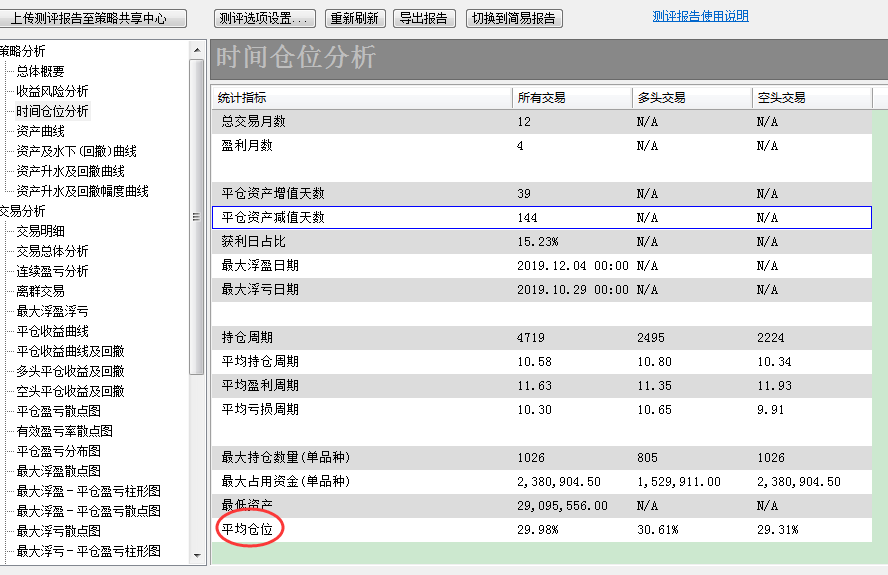888x575 pixels.
Task: Select 总体概要 in the tree
Action: click(x=40, y=71)
